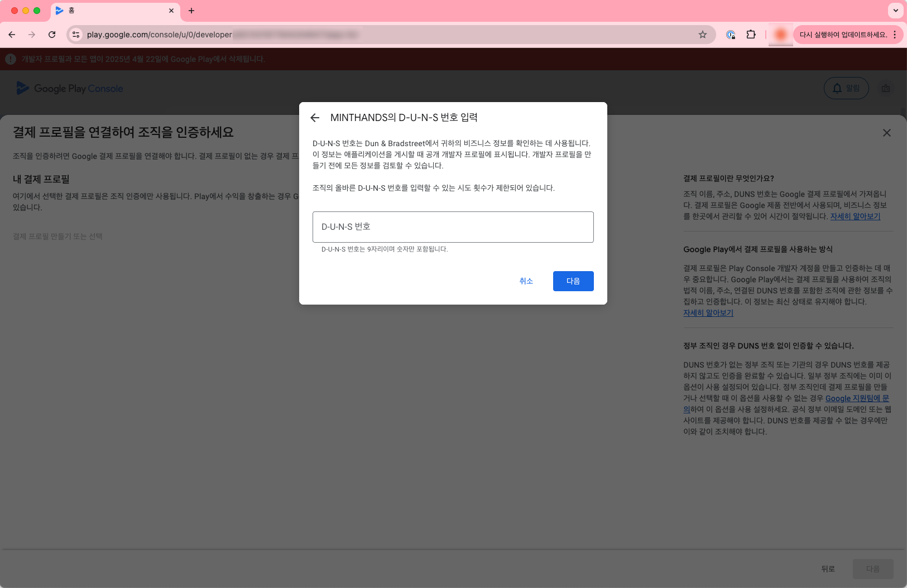This screenshot has height=588, width=907.
Task: Close the 홈 browser tab
Action: [x=171, y=11]
